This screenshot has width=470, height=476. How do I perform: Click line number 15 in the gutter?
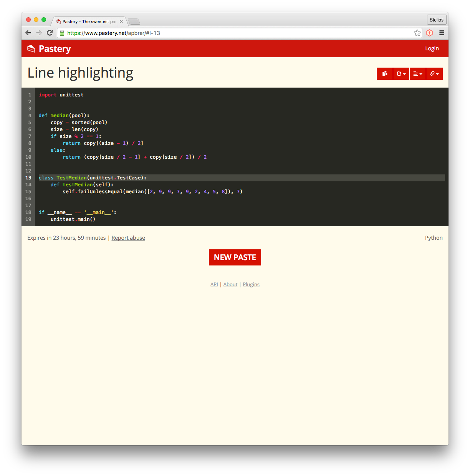point(28,192)
